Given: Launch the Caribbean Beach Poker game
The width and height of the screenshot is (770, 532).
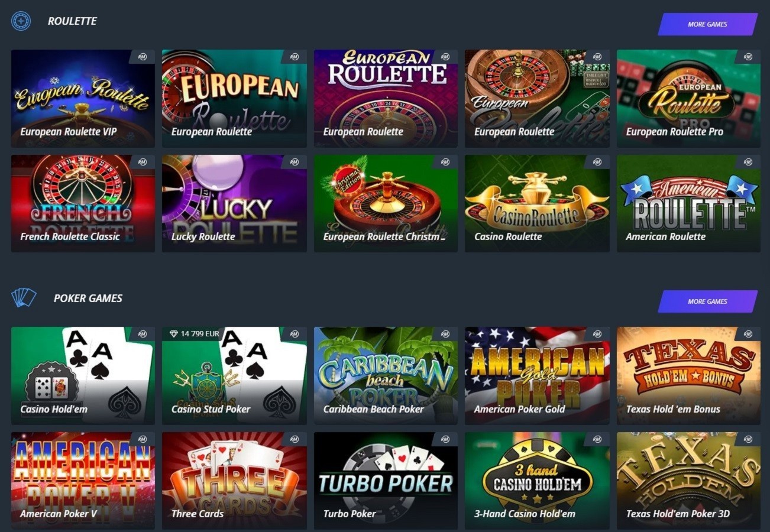Looking at the screenshot, I should [x=386, y=375].
